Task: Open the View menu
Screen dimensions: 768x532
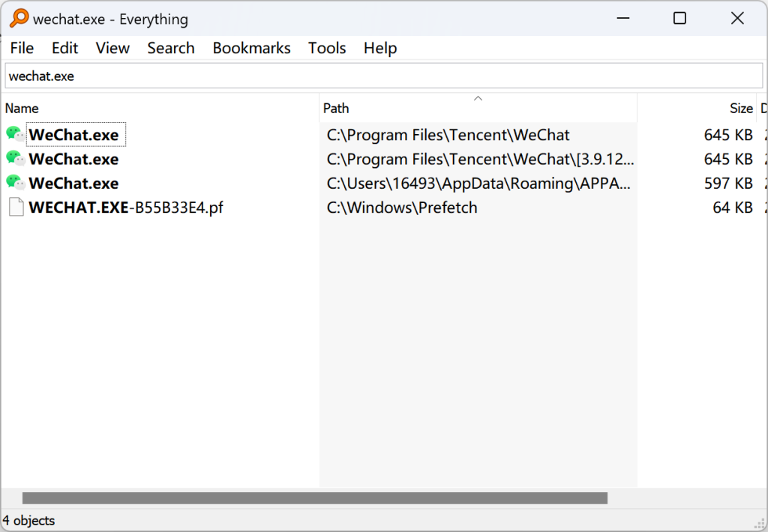Action: 112,48
